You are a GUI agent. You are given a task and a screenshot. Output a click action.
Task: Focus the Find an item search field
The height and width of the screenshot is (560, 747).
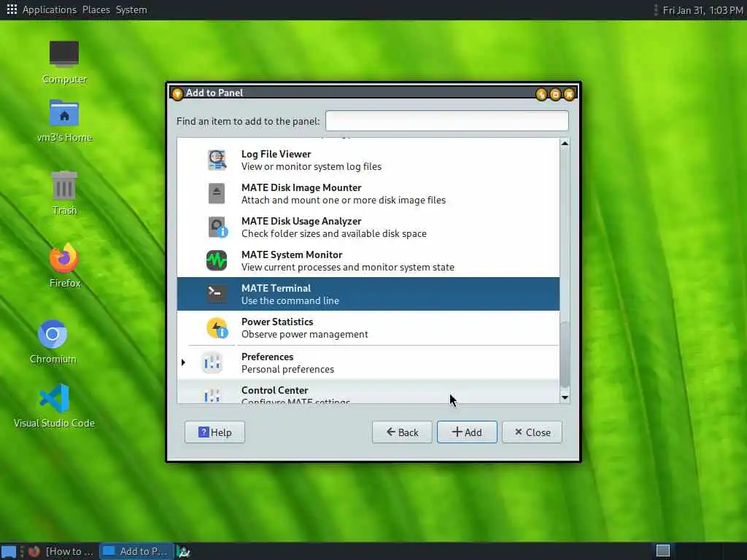pos(447,120)
